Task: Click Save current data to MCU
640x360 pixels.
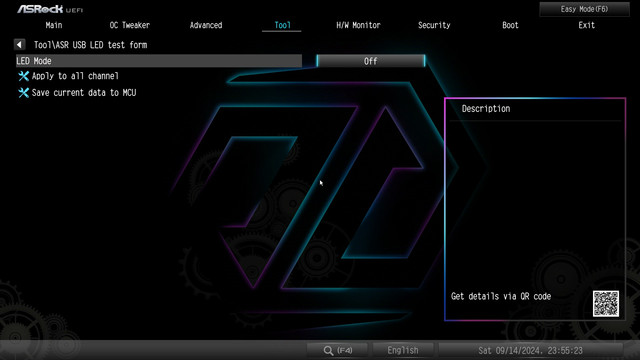Action: click(x=84, y=93)
